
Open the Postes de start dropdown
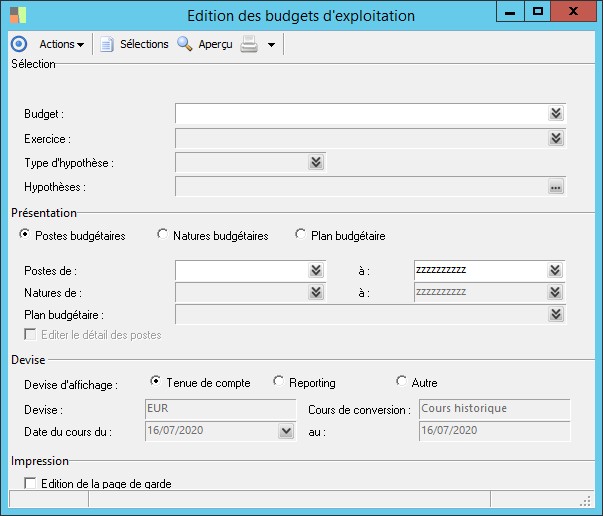tap(316, 270)
